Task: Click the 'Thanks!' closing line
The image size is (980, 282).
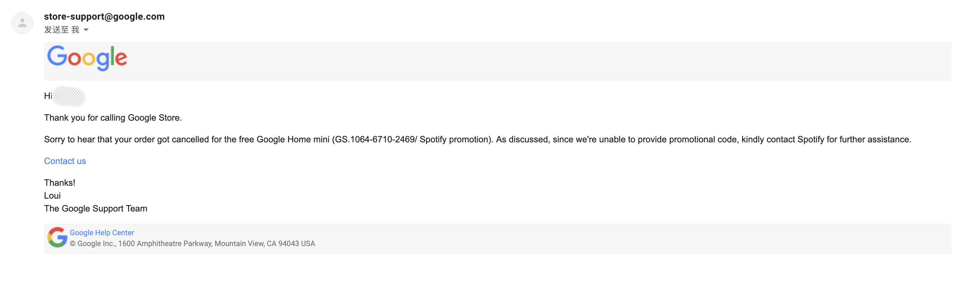Action: coord(60,183)
